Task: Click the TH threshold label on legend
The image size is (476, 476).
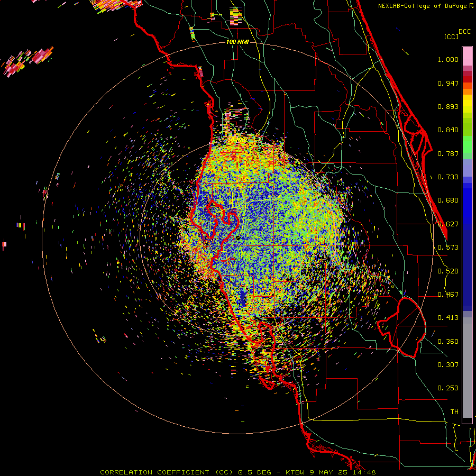Action: 454,412
